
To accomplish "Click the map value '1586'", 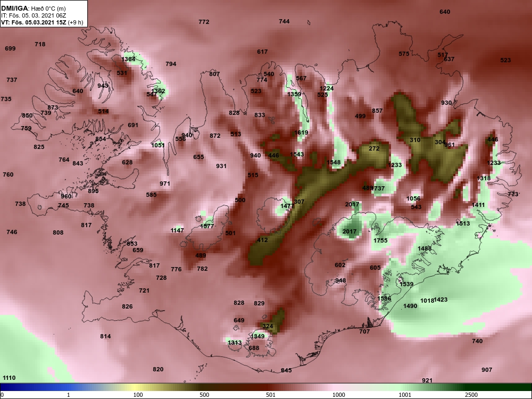I will coord(384,299).
